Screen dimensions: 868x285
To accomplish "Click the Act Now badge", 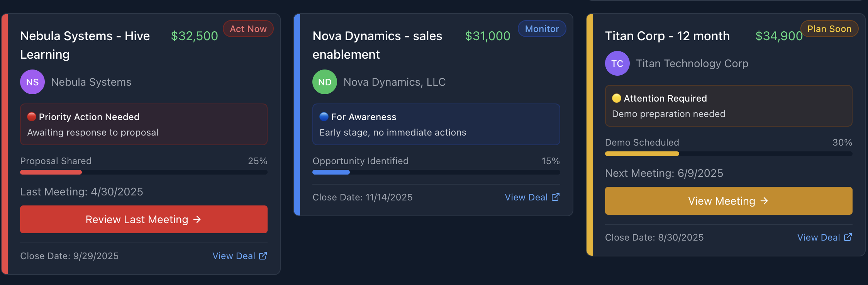I will pyautogui.click(x=248, y=29).
